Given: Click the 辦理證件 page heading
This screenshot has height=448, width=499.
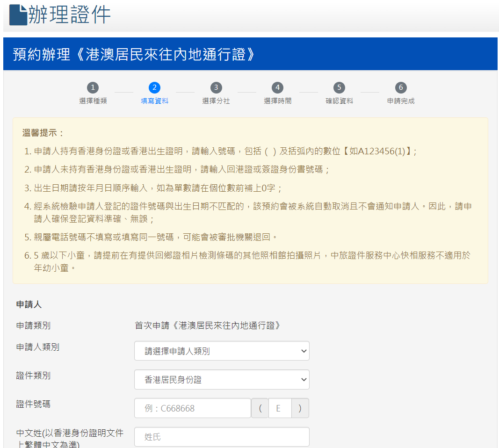Looking at the screenshot, I should click(x=69, y=15).
